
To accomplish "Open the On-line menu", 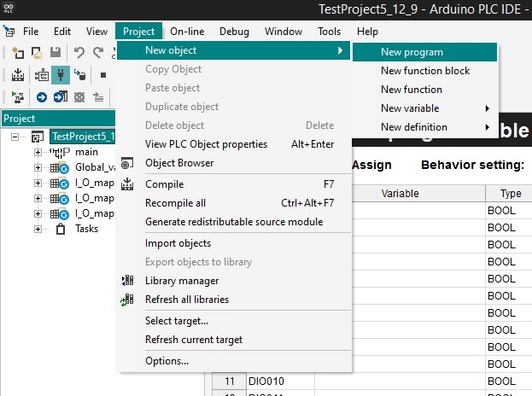I will (x=187, y=32).
